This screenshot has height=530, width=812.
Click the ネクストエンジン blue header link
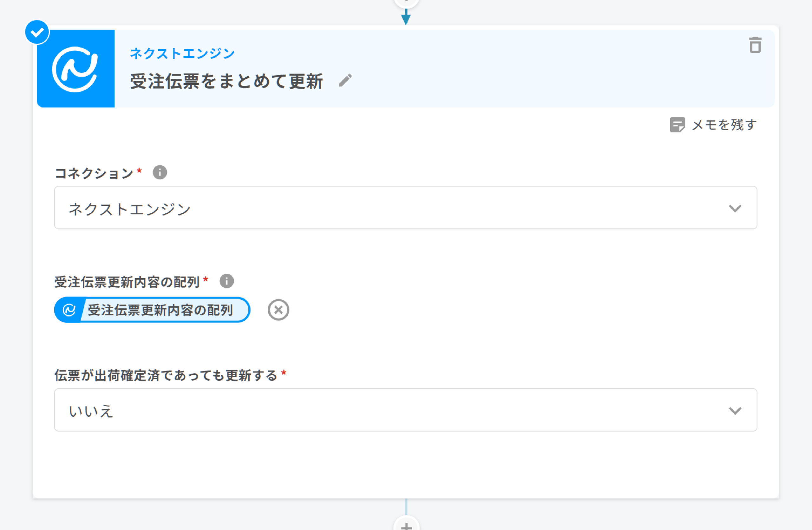pos(182,54)
